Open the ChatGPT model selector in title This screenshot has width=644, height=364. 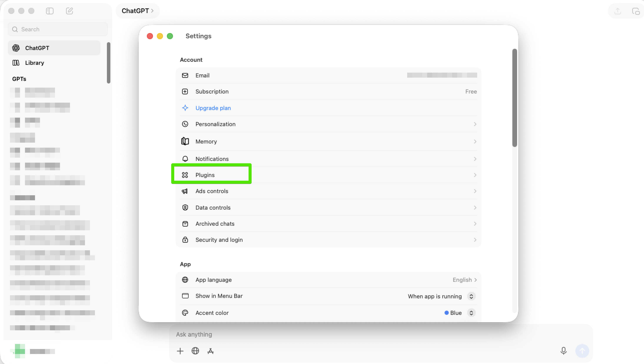pyautogui.click(x=138, y=11)
